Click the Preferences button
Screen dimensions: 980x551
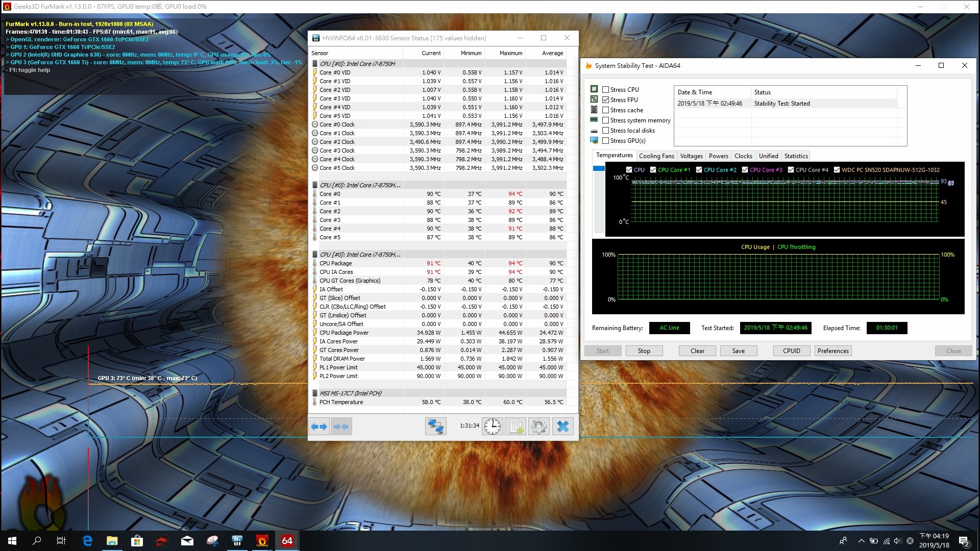(x=833, y=351)
